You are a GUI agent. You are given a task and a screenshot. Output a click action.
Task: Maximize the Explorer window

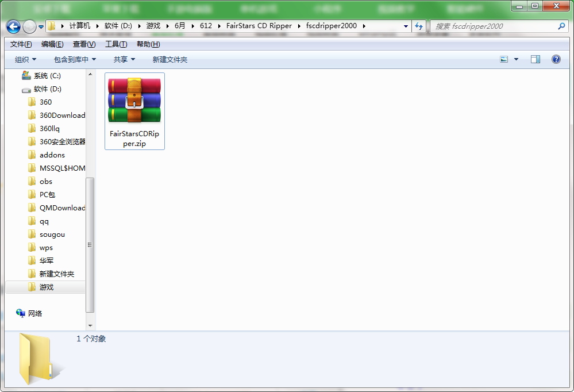pyautogui.click(x=535, y=6)
